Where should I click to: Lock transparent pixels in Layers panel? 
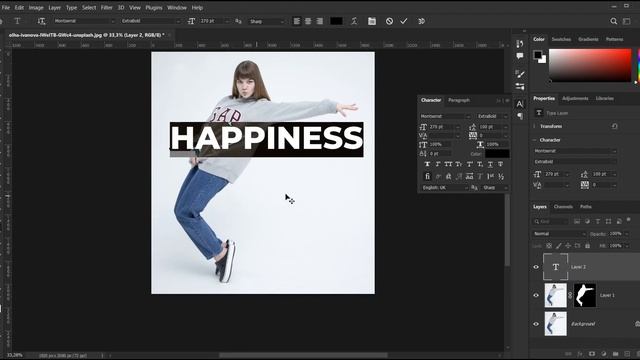coord(549,246)
